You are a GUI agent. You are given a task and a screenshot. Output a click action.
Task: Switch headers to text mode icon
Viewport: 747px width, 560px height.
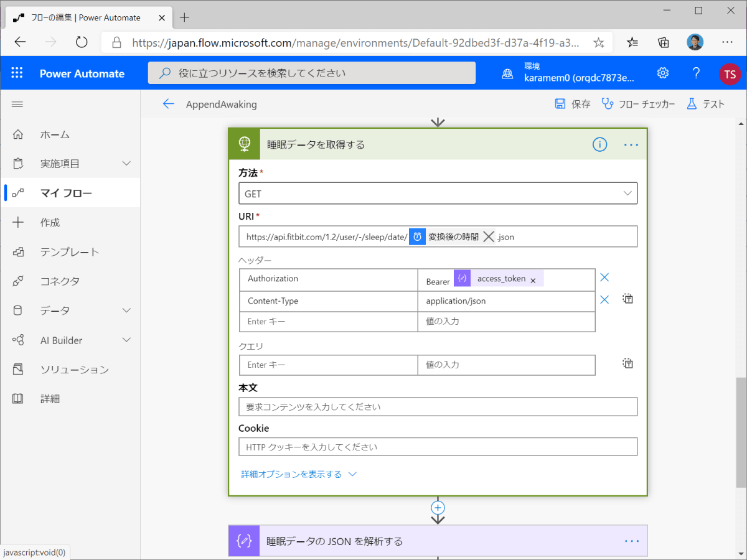[x=628, y=299]
